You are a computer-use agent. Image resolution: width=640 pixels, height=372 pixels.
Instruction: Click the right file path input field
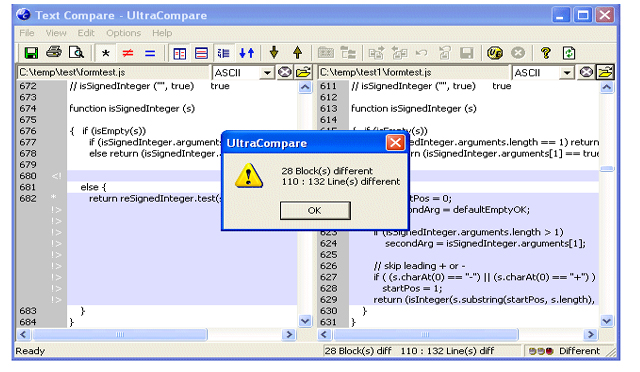414,73
